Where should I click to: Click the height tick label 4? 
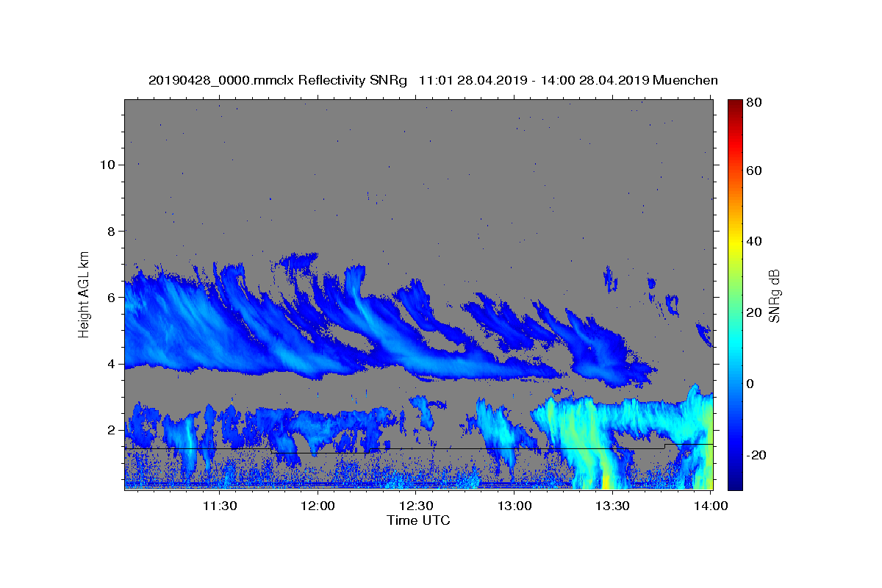click(x=110, y=364)
